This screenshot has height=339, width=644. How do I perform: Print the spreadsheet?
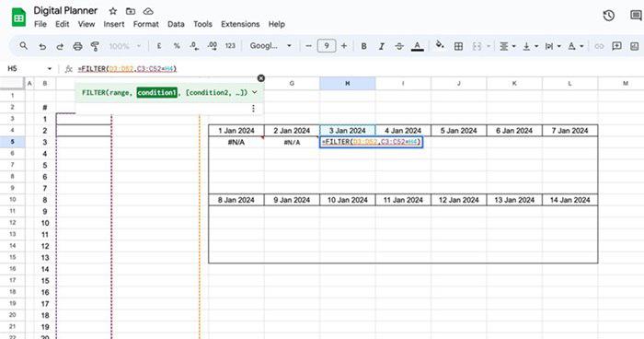tap(77, 46)
